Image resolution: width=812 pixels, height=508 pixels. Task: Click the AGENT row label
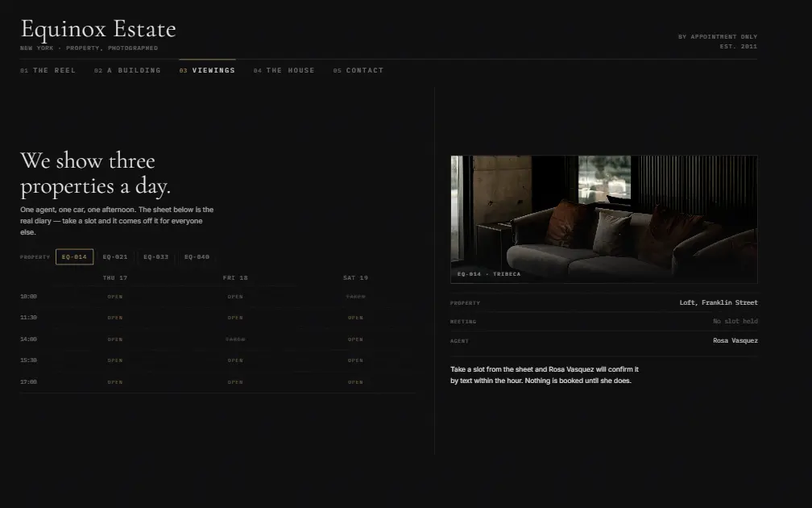[459, 341]
